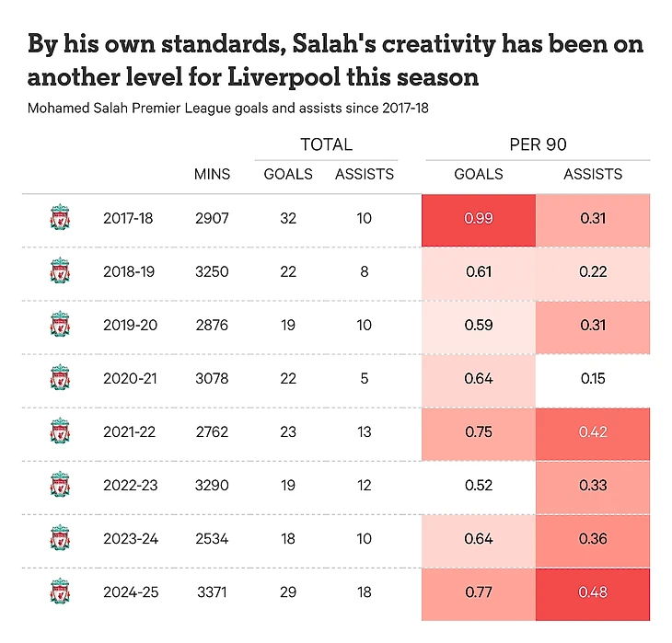Image resolution: width=672 pixels, height=643 pixels.
Task: Select the 0.48 assists per 90 cell
Action: [593, 592]
